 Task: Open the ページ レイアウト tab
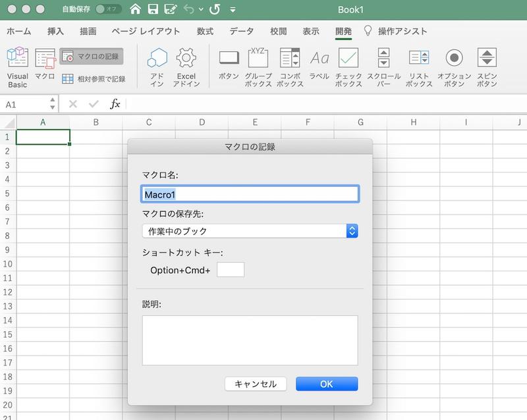coord(146,31)
